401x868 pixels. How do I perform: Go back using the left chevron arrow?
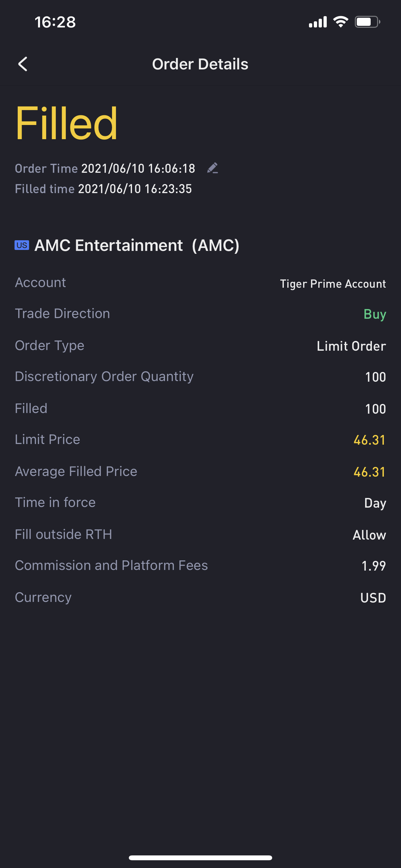tap(23, 64)
